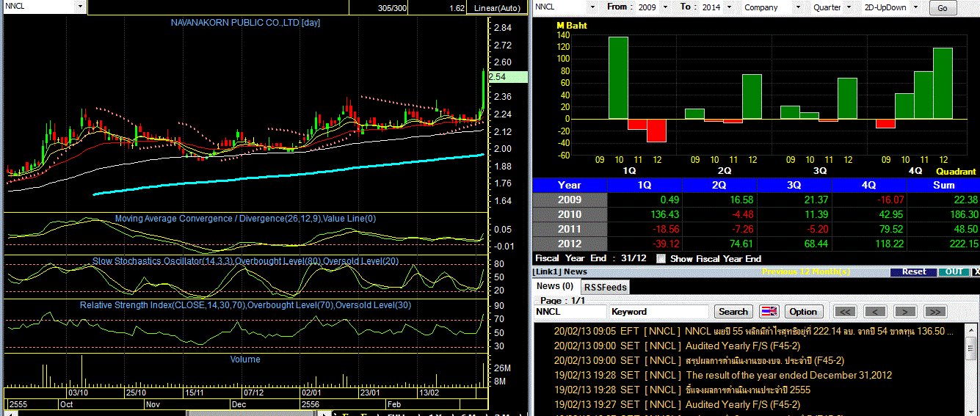The image size is (980, 416).
Task: Open the news Option button
Action: coord(803,312)
